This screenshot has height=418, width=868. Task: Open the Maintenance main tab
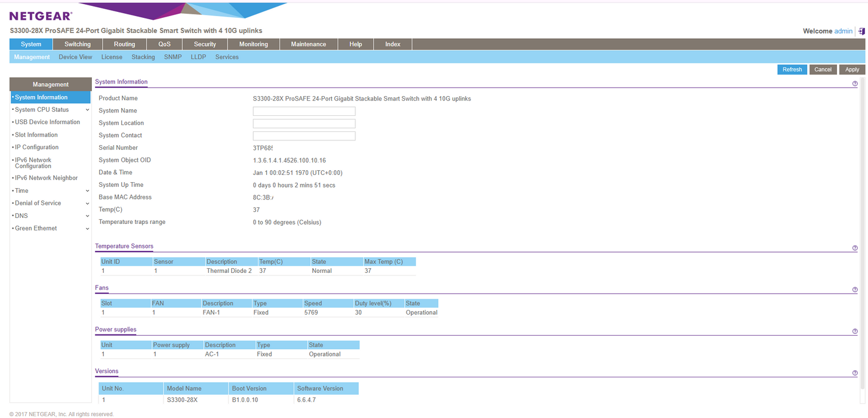pyautogui.click(x=309, y=44)
